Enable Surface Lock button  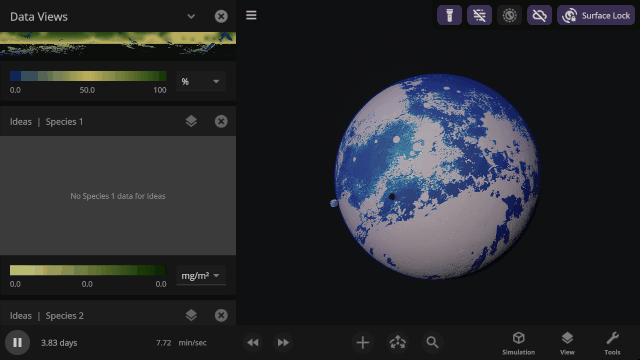point(596,16)
